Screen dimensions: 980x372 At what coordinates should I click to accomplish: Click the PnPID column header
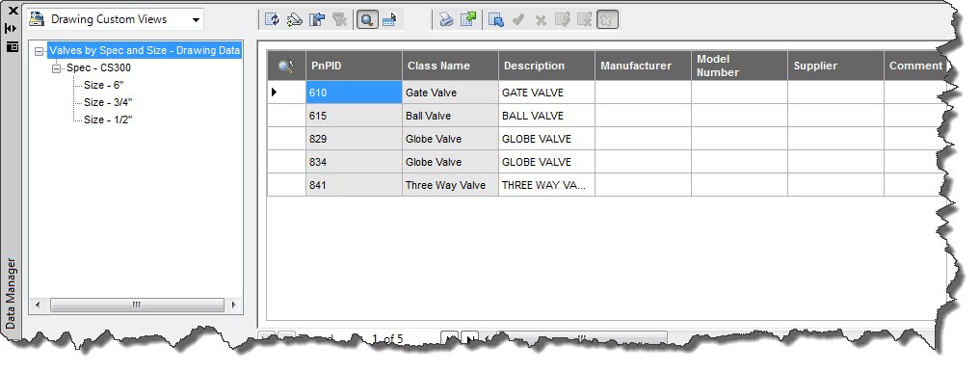pyautogui.click(x=354, y=66)
